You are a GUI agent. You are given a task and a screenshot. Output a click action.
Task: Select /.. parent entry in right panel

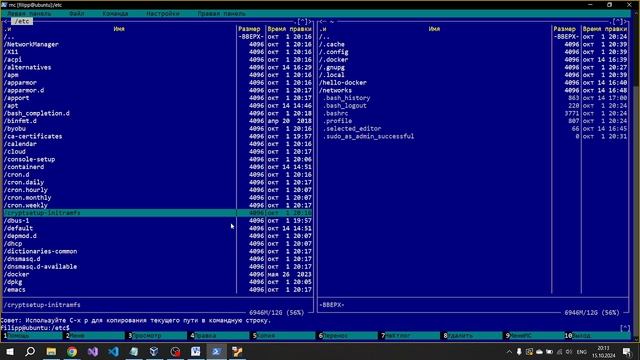click(473, 37)
